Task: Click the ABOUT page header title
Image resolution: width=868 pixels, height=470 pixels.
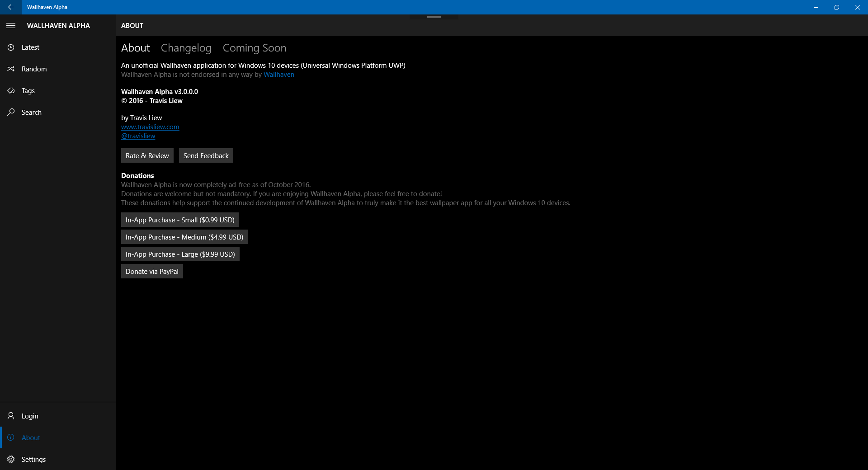Action: click(x=132, y=26)
